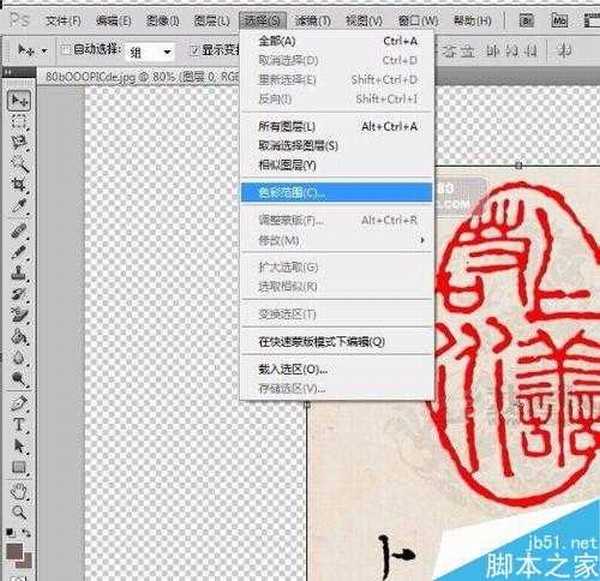Open the 组 auto-select dropdown
Viewport: 600px width, 581px height.
click(150, 51)
